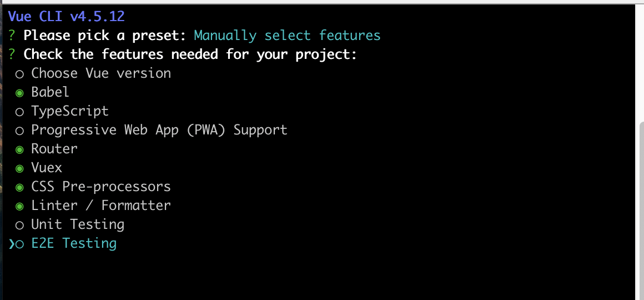Enable the PWA Support circle

click(x=19, y=131)
